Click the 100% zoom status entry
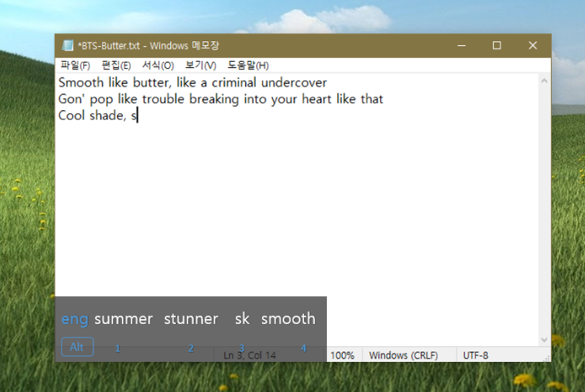This screenshot has width=585, height=392. [x=342, y=355]
